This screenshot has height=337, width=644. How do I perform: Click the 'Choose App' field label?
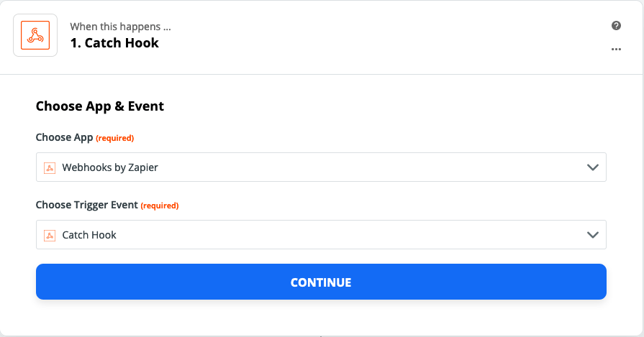(65, 137)
